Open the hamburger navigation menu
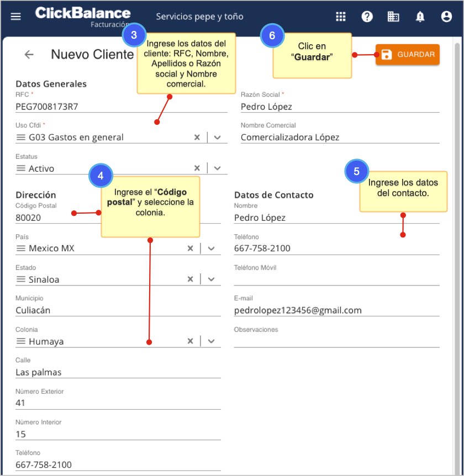 [x=16, y=17]
